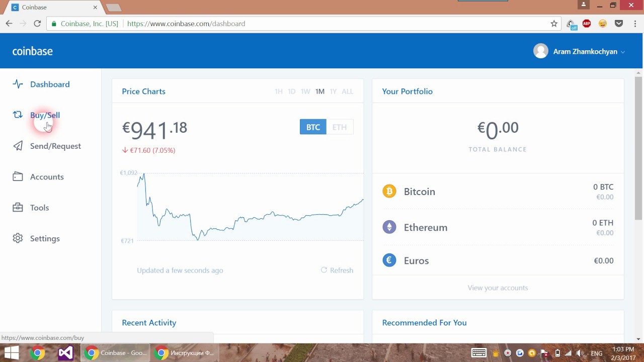
Task: Click the €71.60 (7.05%) price change
Action: 148,150
